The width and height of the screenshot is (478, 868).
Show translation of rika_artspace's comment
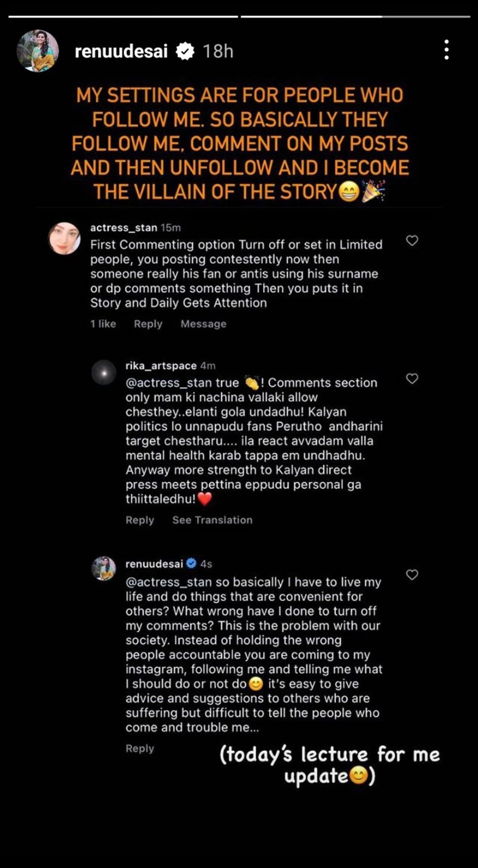[212, 520]
